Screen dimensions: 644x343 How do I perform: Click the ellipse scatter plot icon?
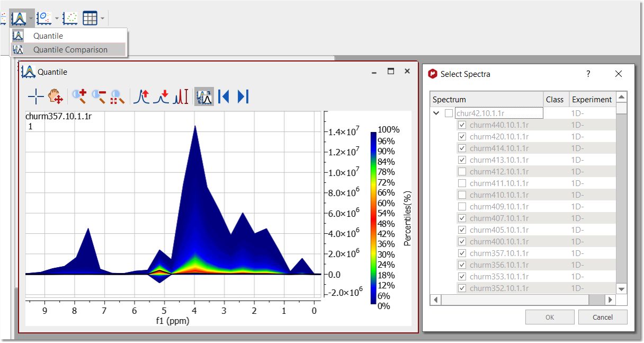tap(44, 18)
